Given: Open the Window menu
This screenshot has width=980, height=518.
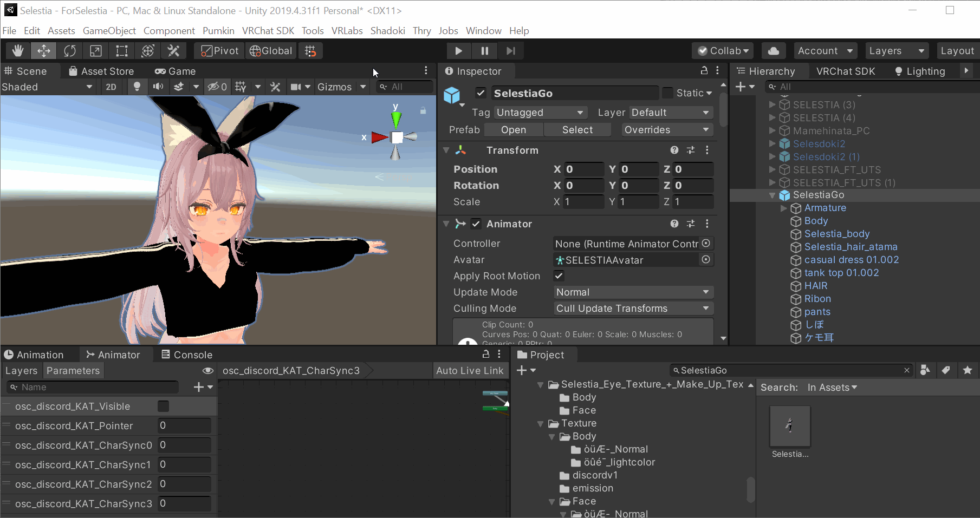Looking at the screenshot, I should pos(483,31).
